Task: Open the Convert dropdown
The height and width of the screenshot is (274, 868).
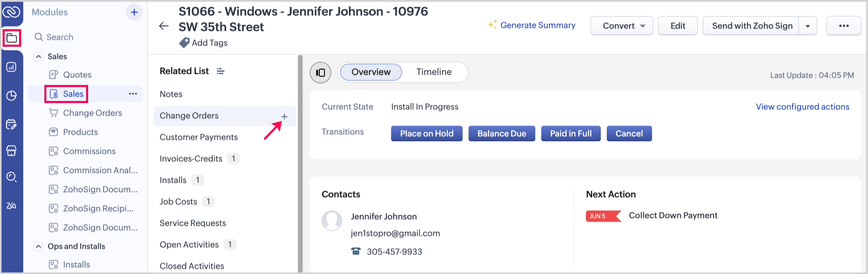Action: click(x=621, y=26)
